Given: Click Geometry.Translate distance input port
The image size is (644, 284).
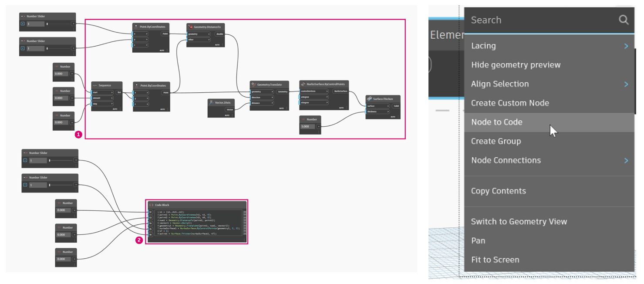Looking at the screenshot, I should [x=262, y=103].
